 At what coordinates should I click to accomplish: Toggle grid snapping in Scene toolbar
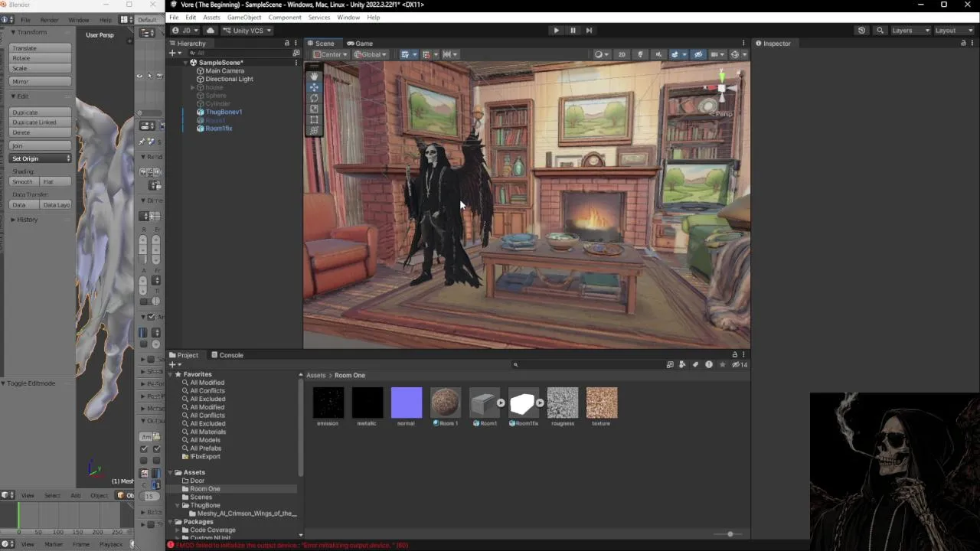pos(428,54)
